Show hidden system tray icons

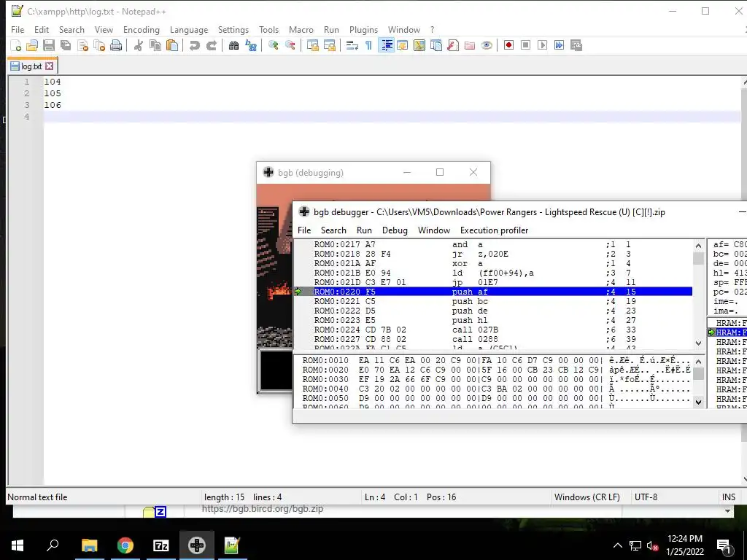tap(617, 545)
